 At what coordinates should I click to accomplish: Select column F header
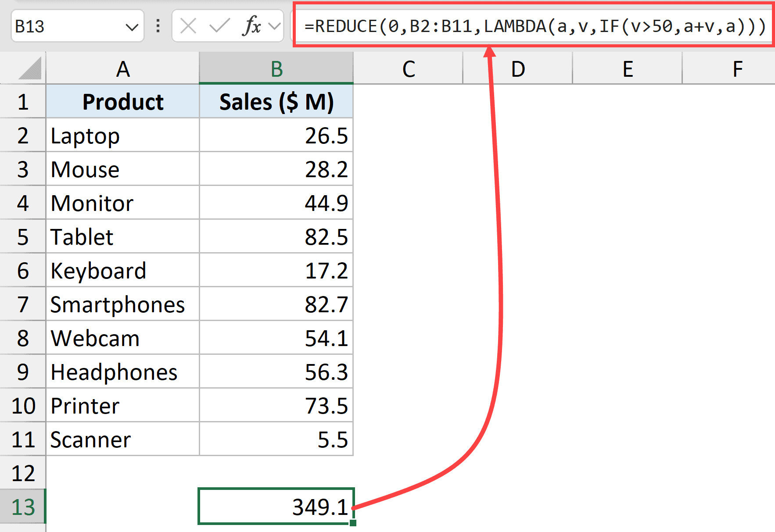[x=737, y=68]
